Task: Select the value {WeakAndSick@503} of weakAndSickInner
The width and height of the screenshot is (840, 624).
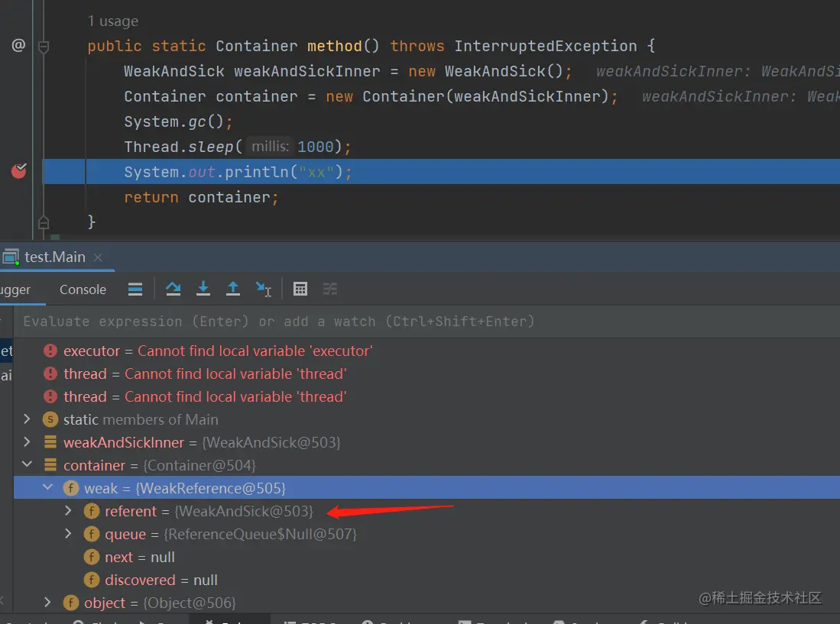Action: pyautogui.click(x=271, y=442)
